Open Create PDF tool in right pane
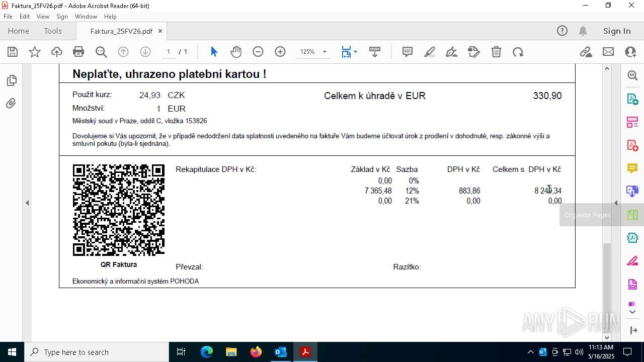This screenshot has width=644, height=362. 632,145
